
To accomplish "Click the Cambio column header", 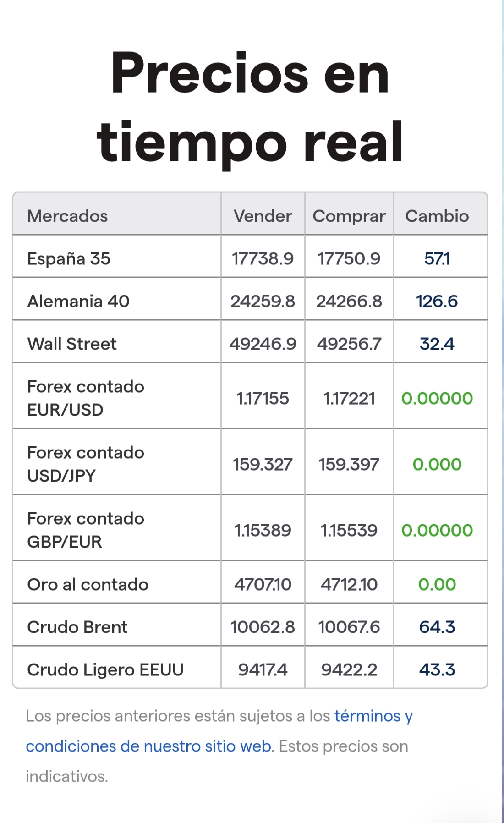I will tap(437, 216).
